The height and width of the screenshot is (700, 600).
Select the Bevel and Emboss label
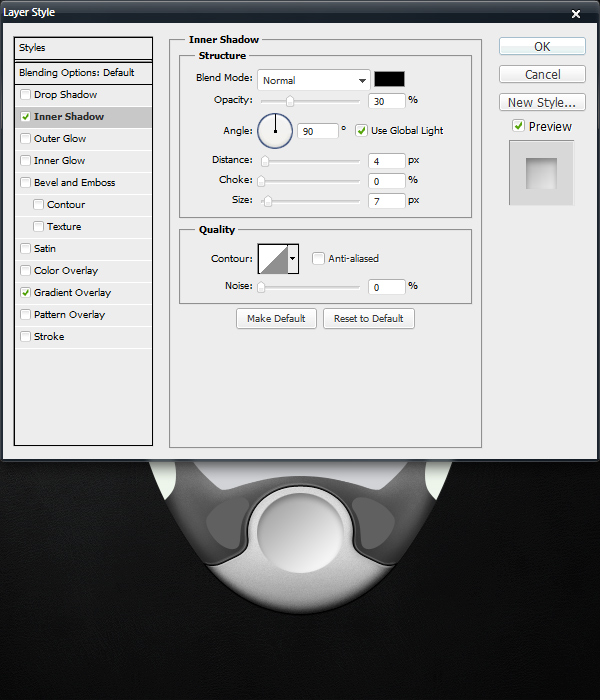point(75,182)
